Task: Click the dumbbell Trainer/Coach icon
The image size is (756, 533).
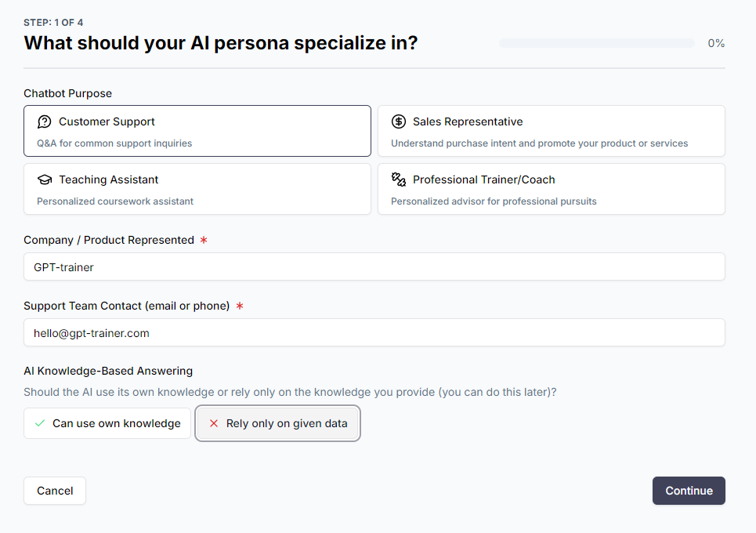Action: coord(398,179)
